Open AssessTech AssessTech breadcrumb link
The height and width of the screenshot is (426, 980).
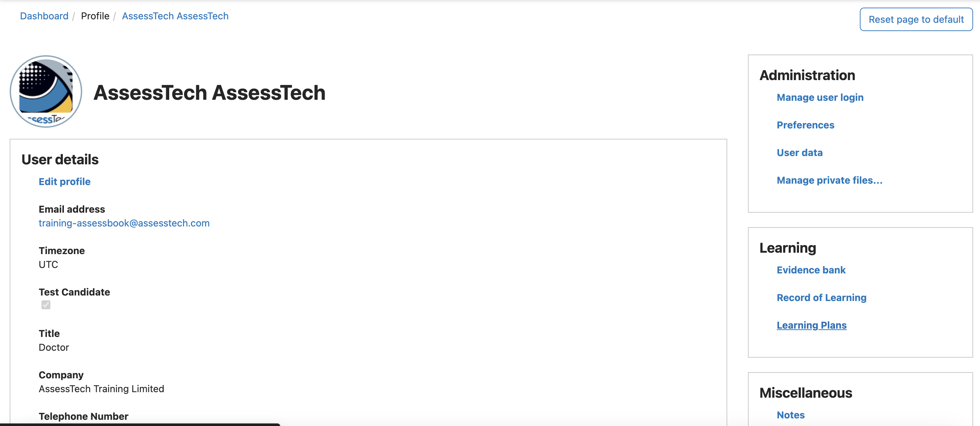click(x=175, y=16)
